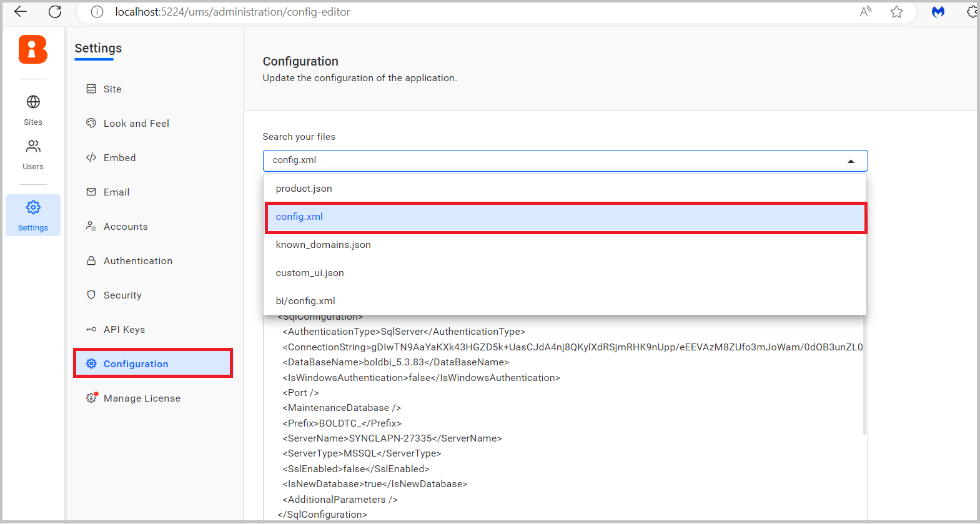
Task: Click the browser address bar URL
Action: 232,12
